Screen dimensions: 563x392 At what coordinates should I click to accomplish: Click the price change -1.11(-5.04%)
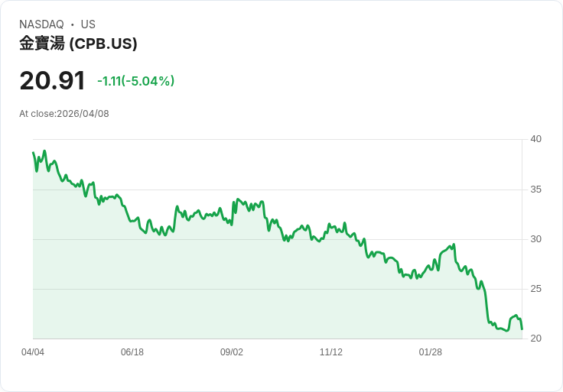click(x=135, y=81)
